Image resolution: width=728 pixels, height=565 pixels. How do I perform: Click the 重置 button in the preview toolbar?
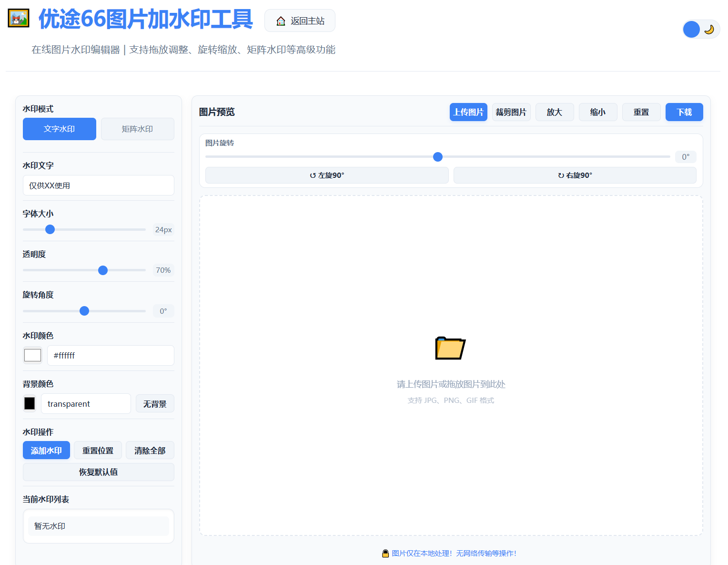point(641,112)
